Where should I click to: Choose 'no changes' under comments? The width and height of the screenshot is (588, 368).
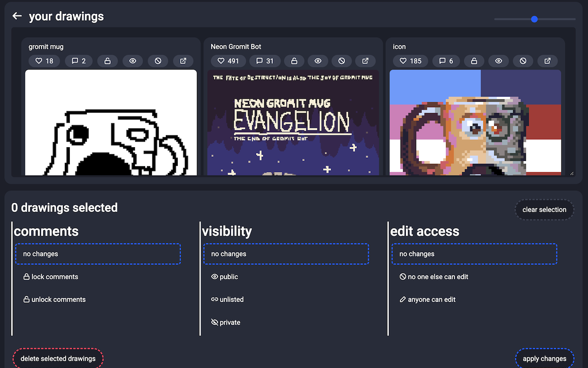click(x=98, y=254)
